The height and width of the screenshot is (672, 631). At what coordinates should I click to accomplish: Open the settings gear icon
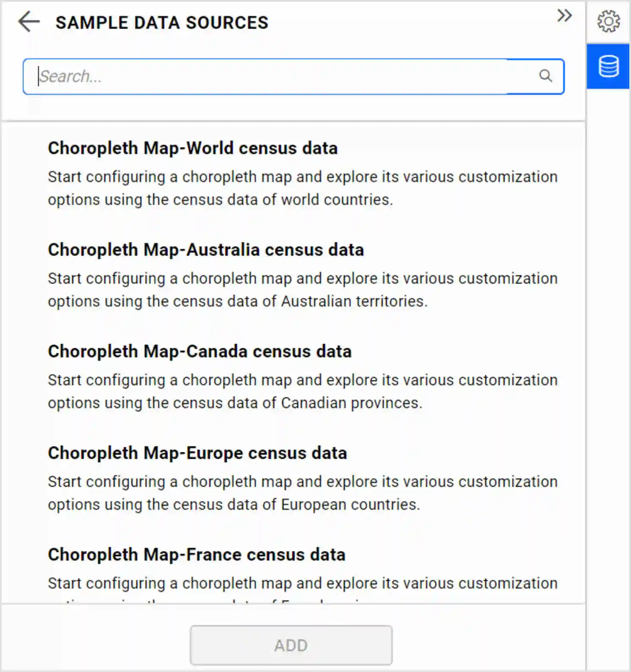coord(608,22)
